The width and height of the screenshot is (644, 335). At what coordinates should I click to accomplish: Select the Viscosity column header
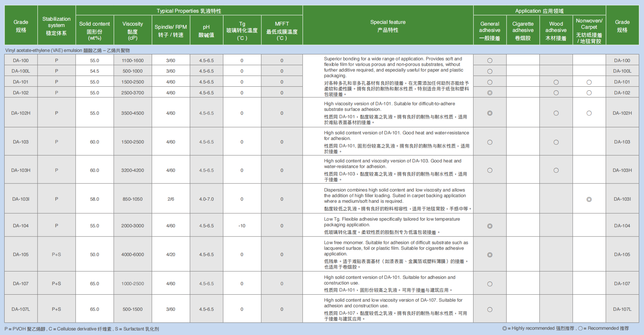pos(133,30)
